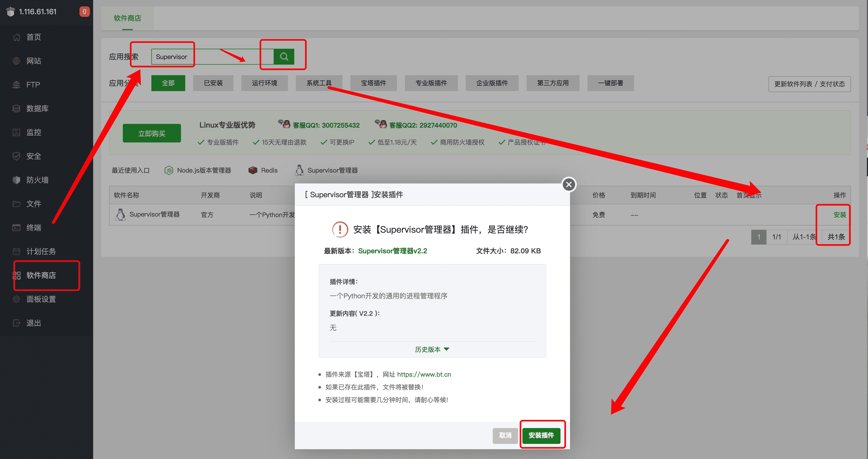868x459 pixels.
Task: Click the 立即购买 button
Action: click(x=152, y=133)
